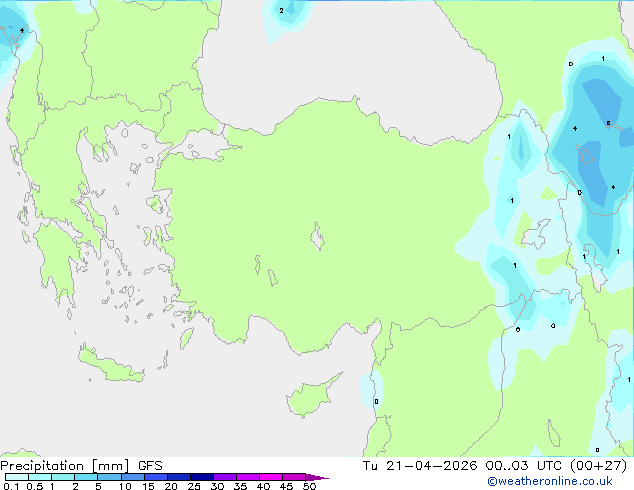Click the '0.5' legend scale label

tap(35, 486)
